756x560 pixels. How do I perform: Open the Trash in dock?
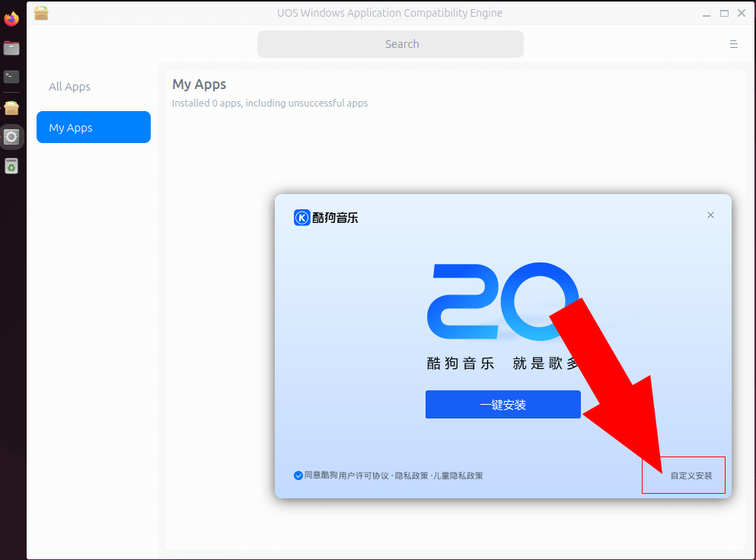tap(11, 167)
